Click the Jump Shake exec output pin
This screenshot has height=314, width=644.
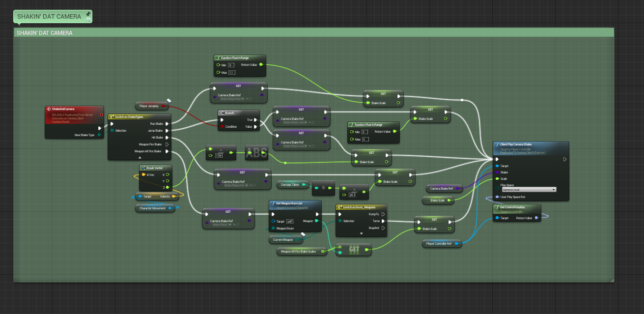pos(167,131)
